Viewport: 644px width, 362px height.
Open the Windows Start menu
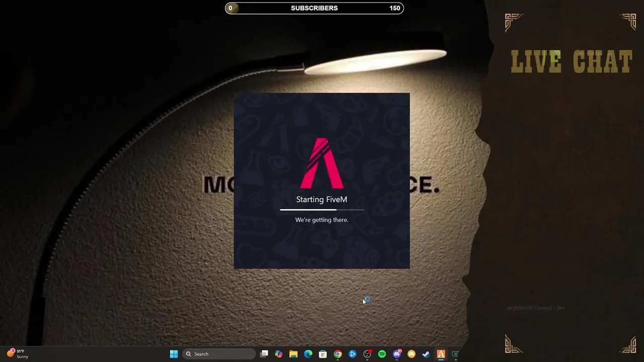click(174, 354)
